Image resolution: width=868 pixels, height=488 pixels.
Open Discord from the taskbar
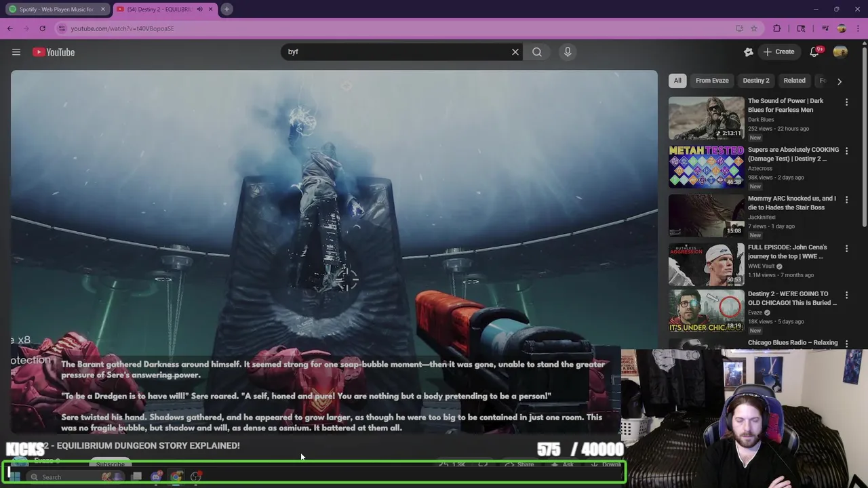pyautogui.click(x=156, y=476)
